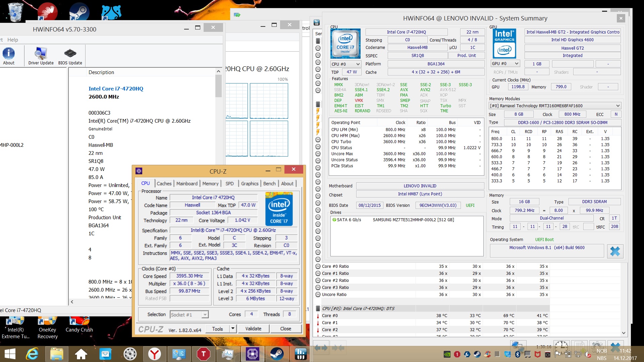Click the sensor icon beside Uncore Ratio
Image resolution: width=644 pixels, height=362 pixels.
tap(318, 295)
